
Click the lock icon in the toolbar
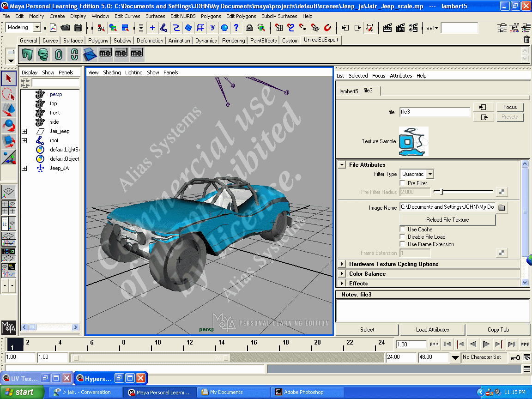249,28
